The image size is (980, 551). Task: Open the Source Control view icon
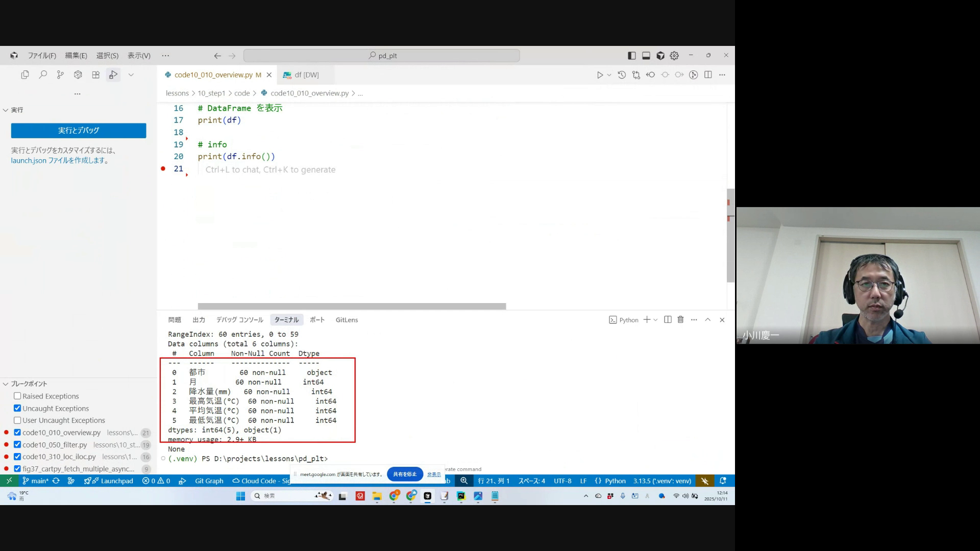60,75
